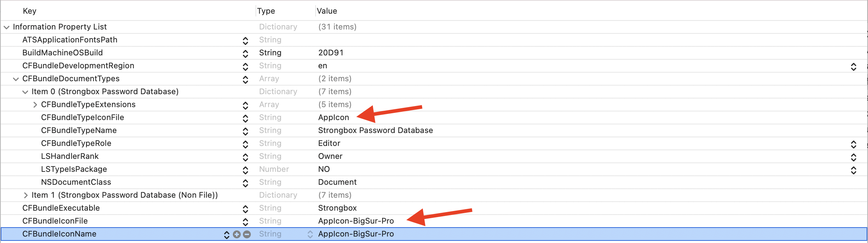Click the stepper beside CFBundleTypeName
868x243 pixels.
(246, 131)
